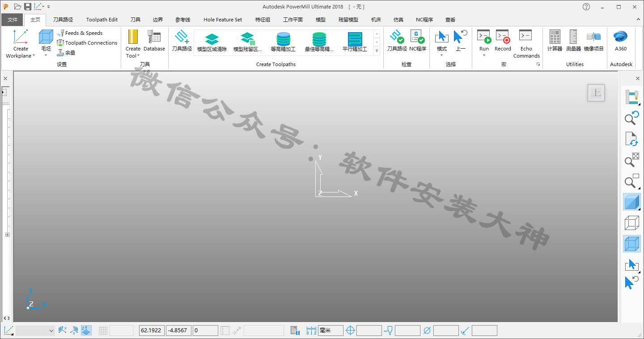
Task: Collapse the ribbon with the chevron
Action: (x=638, y=20)
